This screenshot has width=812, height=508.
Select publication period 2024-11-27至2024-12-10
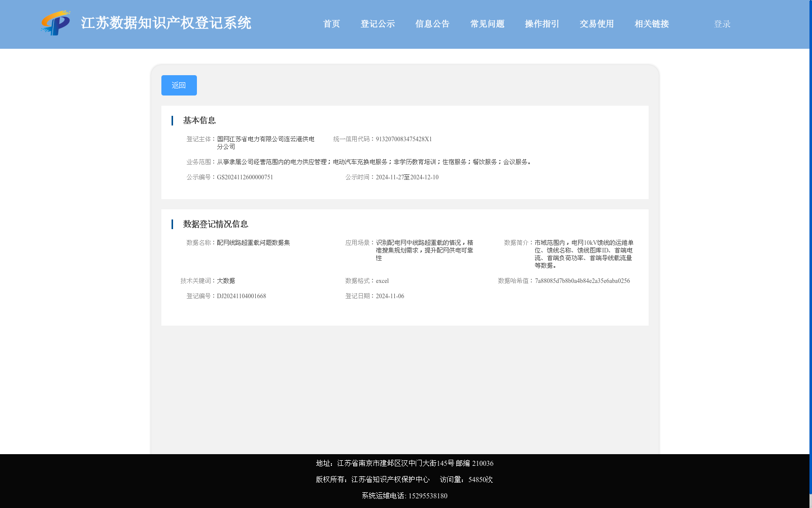tap(407, 177)
